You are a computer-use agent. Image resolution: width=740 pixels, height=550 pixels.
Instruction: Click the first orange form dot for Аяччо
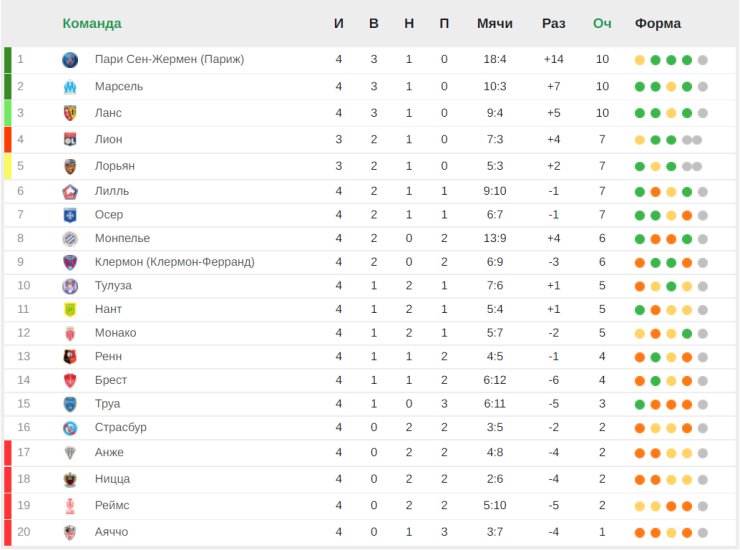click(x=640, y=533)
